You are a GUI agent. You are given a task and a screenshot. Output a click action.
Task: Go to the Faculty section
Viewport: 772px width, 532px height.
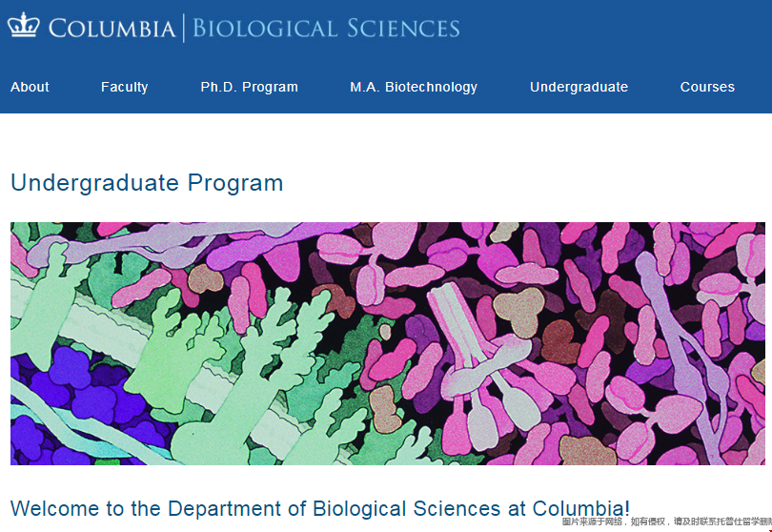click(x=125, y=87)
